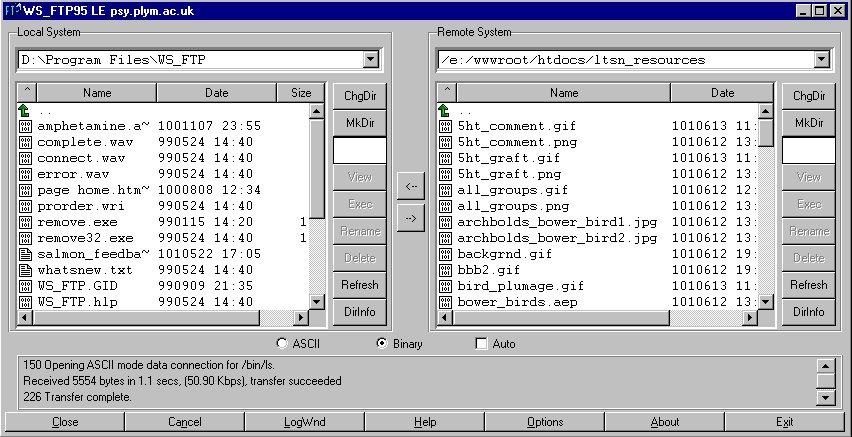Open the remote directory path dropdown

(822, 60)
